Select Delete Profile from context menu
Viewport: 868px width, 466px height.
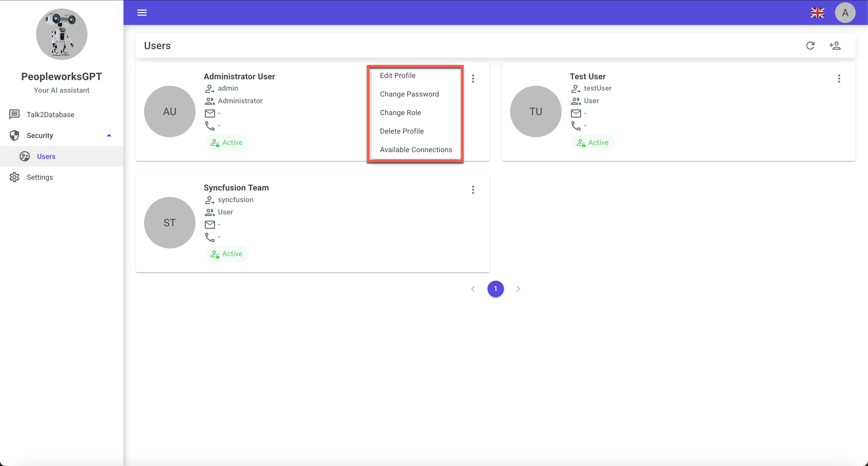click(x=416, y=131)
